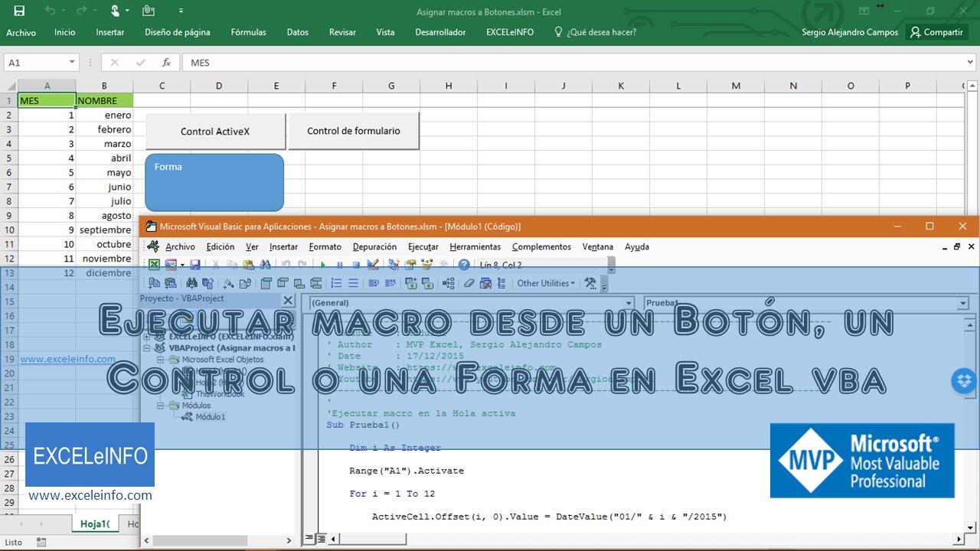The height and width of the screenshot is (551, 980).
Task: Open Customize Quick Access Toolbar arrow
Action: point(181,11)
